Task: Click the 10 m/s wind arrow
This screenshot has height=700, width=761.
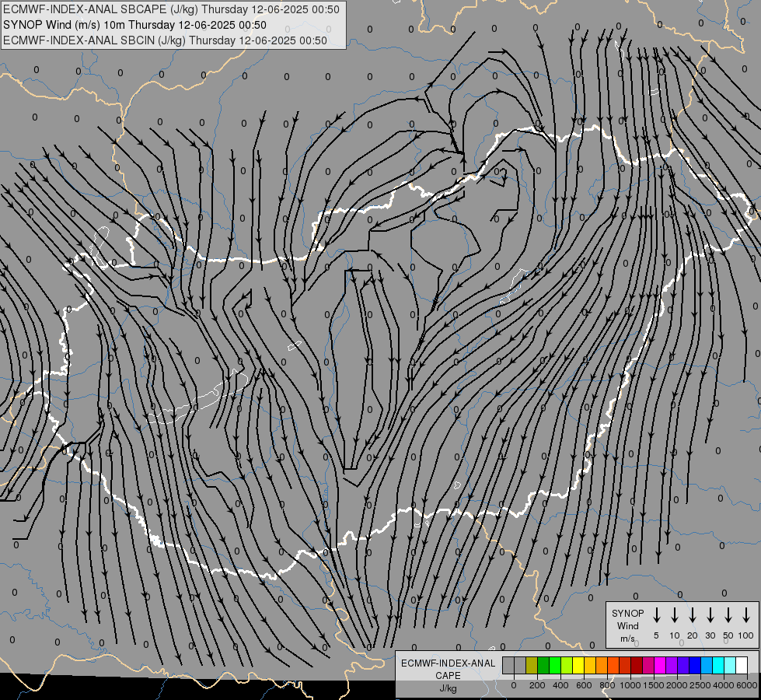Action: pyautogui.click(x=675, y=615)
